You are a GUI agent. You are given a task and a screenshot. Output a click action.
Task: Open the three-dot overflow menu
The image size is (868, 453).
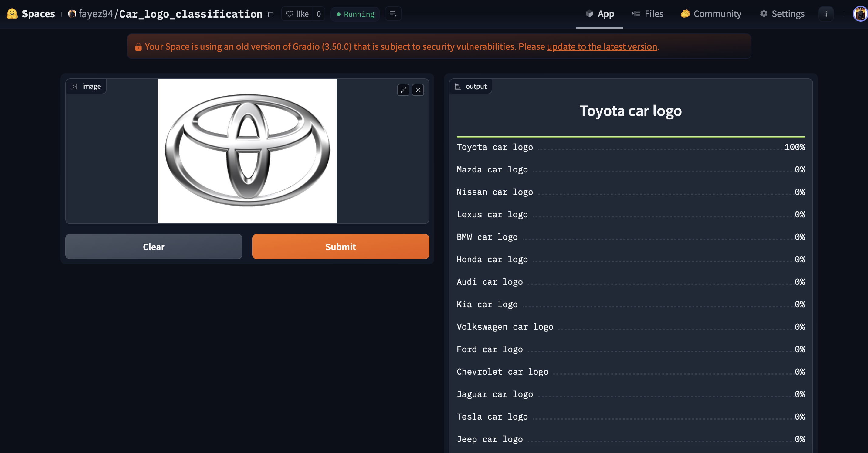pos(826,14)
